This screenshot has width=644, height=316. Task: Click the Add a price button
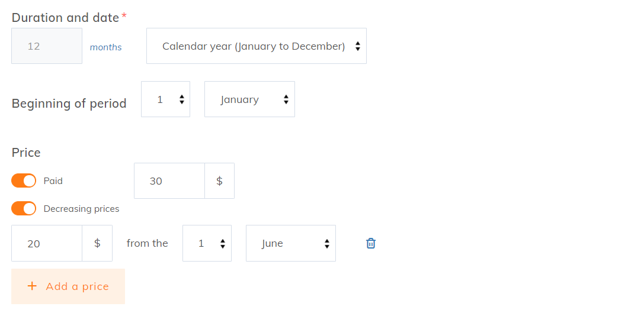click(x=68, y=286)
